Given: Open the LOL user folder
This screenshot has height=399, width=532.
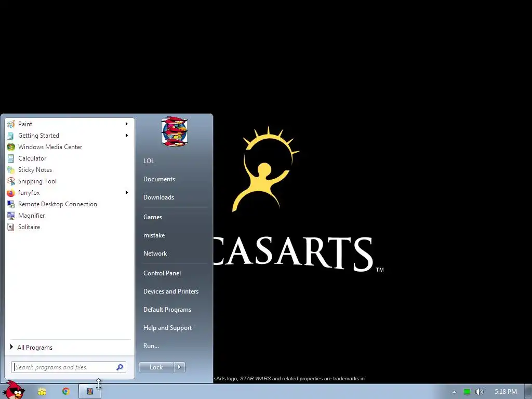Looking at the screenshot, I should (x=149, y=161).
